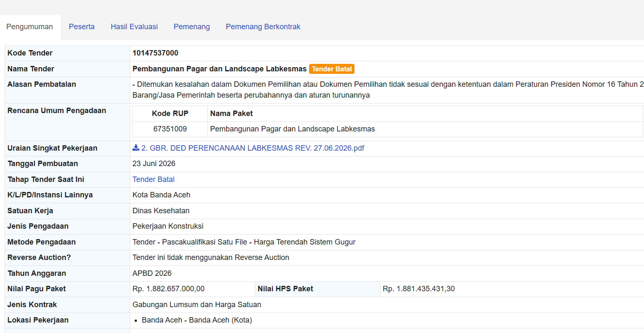Select the tender code 10147537000
The height and width of the screenshot is (333, 644).
(155, 53)
